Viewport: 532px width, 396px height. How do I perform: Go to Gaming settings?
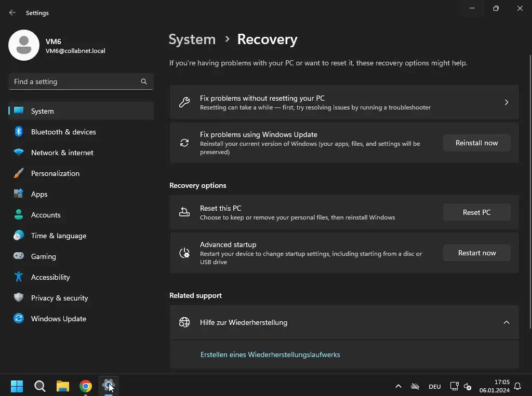point(81,256)
